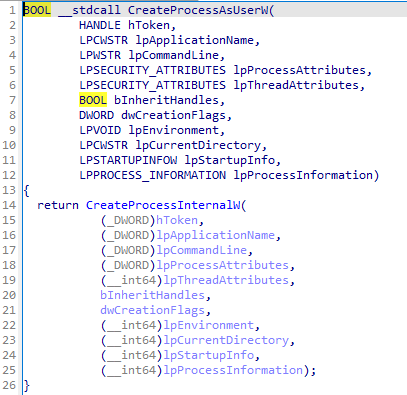
Task: Click line number 26 in the gutter
Action: click(x=9, y=385)
